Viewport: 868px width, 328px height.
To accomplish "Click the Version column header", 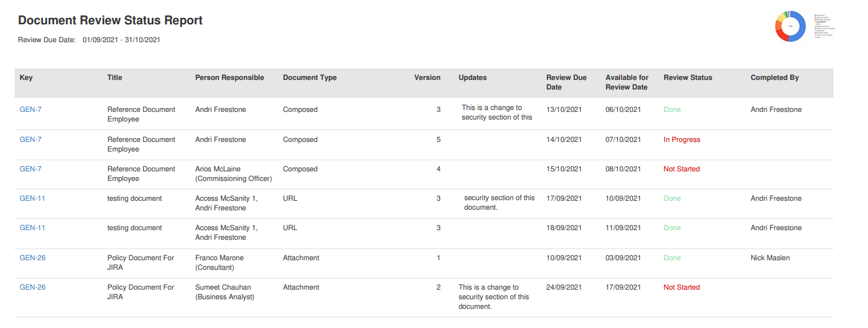I will (x=427, y=77).
